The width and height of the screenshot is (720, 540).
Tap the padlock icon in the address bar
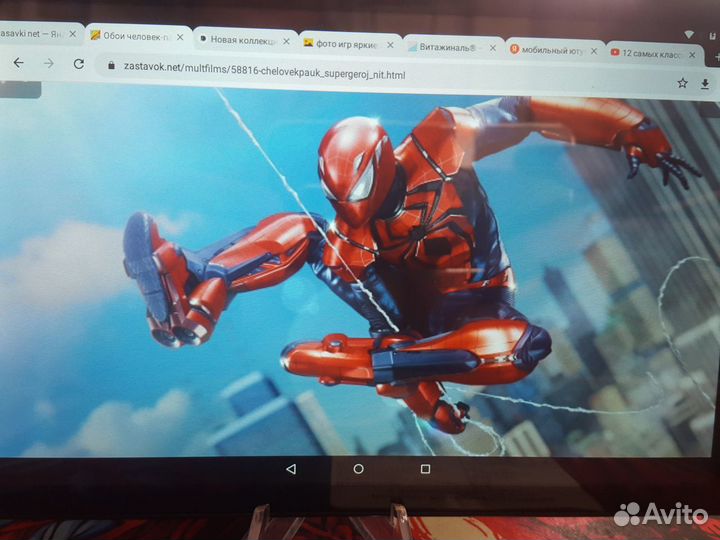coord(110,66)
